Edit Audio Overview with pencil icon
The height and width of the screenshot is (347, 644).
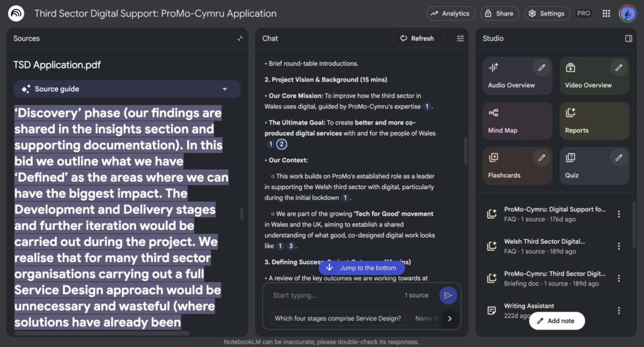pyautogui.click(x=541, y=68)
